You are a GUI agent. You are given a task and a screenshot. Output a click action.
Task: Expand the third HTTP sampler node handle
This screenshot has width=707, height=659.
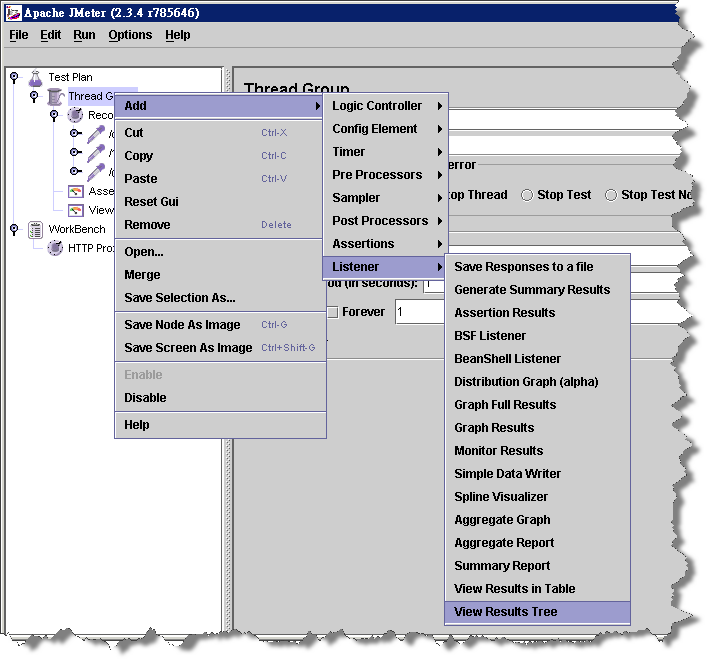[76, 171]
